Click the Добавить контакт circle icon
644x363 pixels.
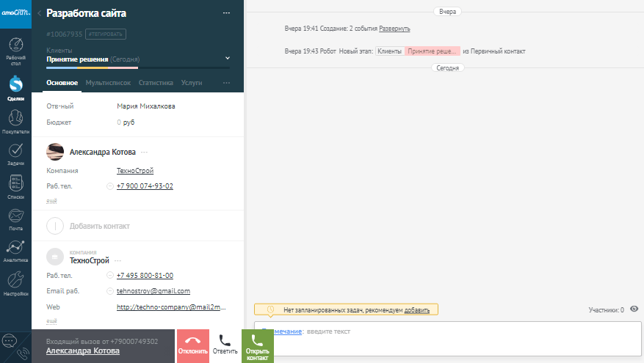[x=55, y=226]
